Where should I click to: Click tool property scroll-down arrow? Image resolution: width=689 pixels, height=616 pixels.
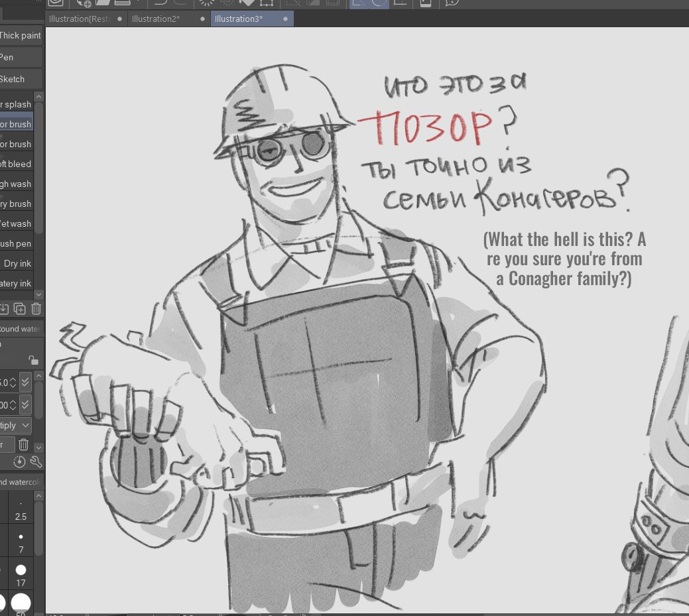tap(38, 448)
